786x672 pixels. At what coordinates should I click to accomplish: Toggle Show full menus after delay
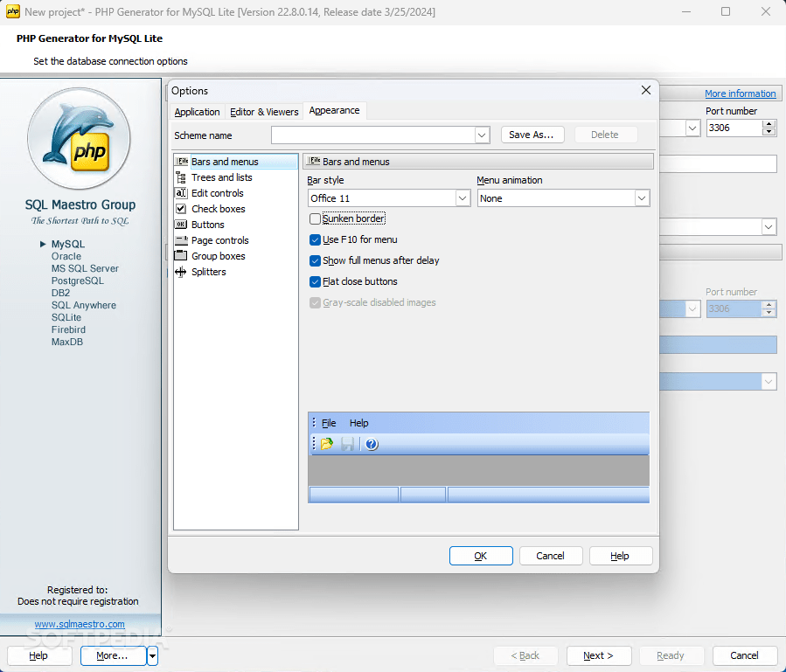click(x=315, y=260)
